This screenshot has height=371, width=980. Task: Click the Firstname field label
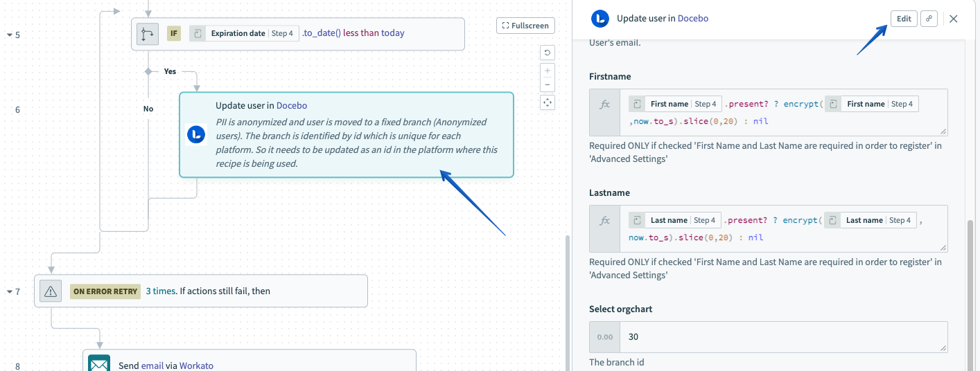point(610,76)
